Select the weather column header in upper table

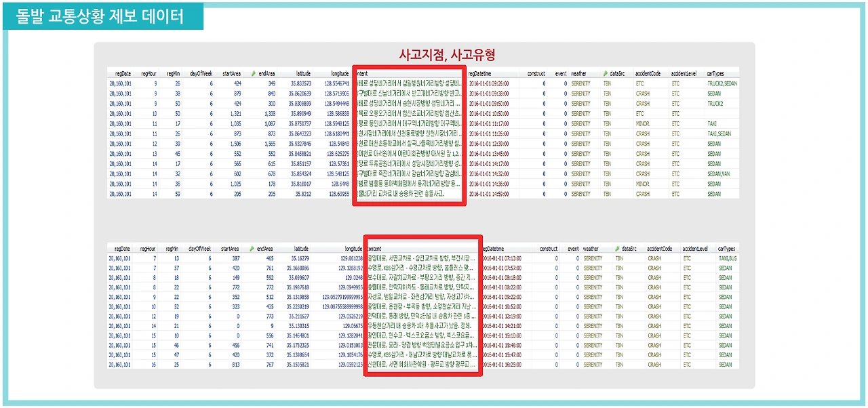(578, 73)
